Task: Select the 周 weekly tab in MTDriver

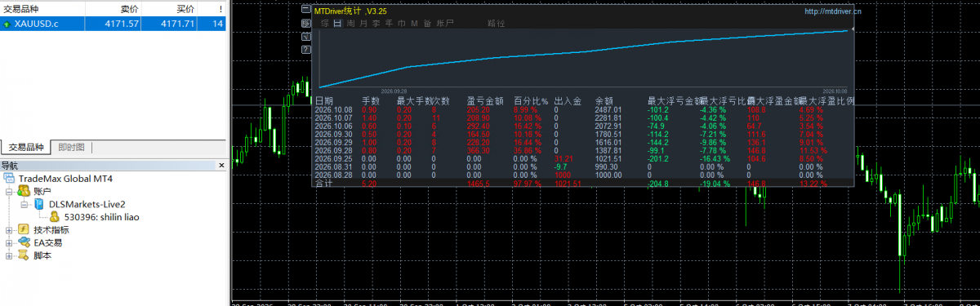Action: click(350, 24)
